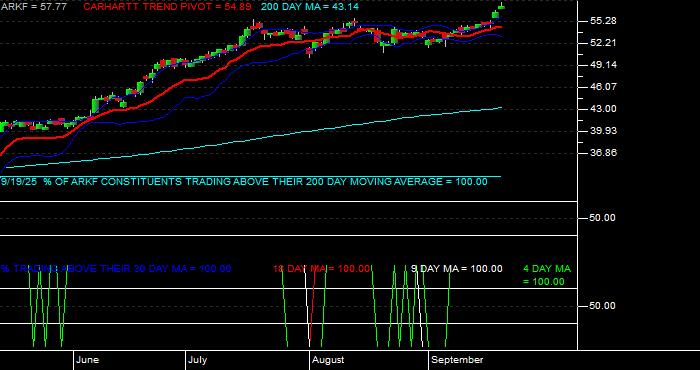Click the 9 DAY MA = 100.00 label
Screen dimensions: 700x370
point(456,269)
